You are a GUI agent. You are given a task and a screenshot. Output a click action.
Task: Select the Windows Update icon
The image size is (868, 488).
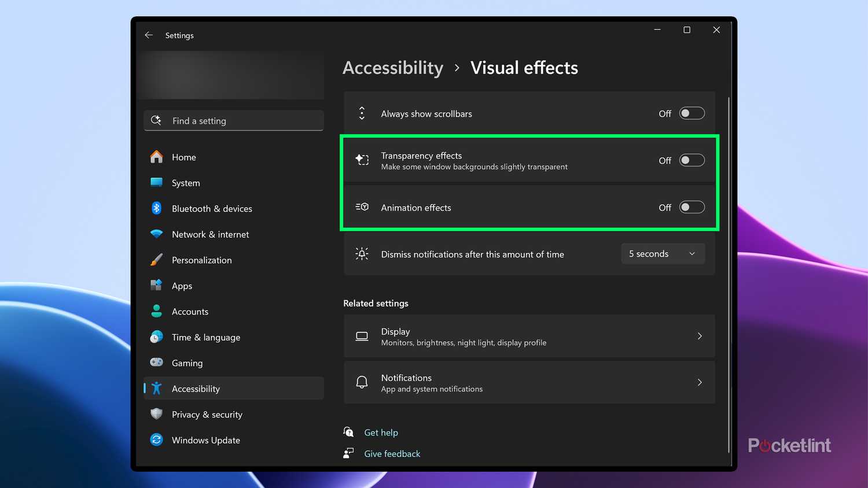pyautogui.click(x=156, y=440)
